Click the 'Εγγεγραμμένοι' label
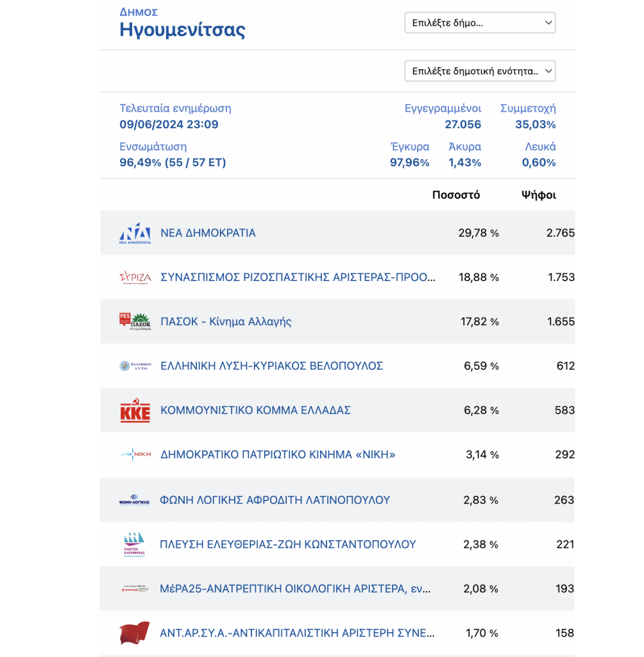 (x=443, y=109)
